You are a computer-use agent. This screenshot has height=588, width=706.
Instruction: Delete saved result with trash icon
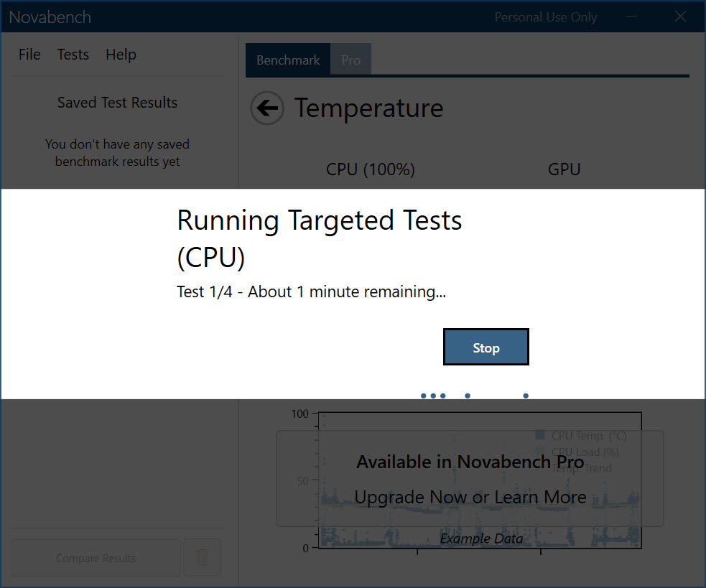202,558
